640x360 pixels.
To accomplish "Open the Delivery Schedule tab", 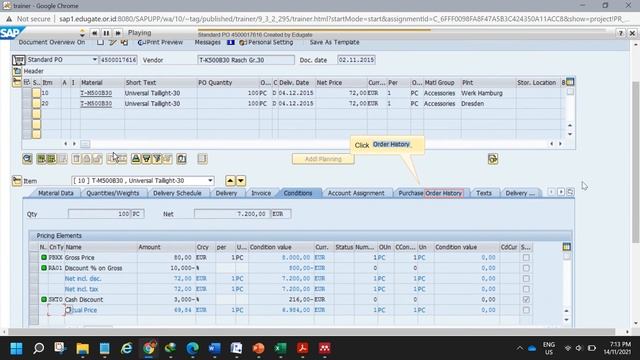I will pos(177,193).
